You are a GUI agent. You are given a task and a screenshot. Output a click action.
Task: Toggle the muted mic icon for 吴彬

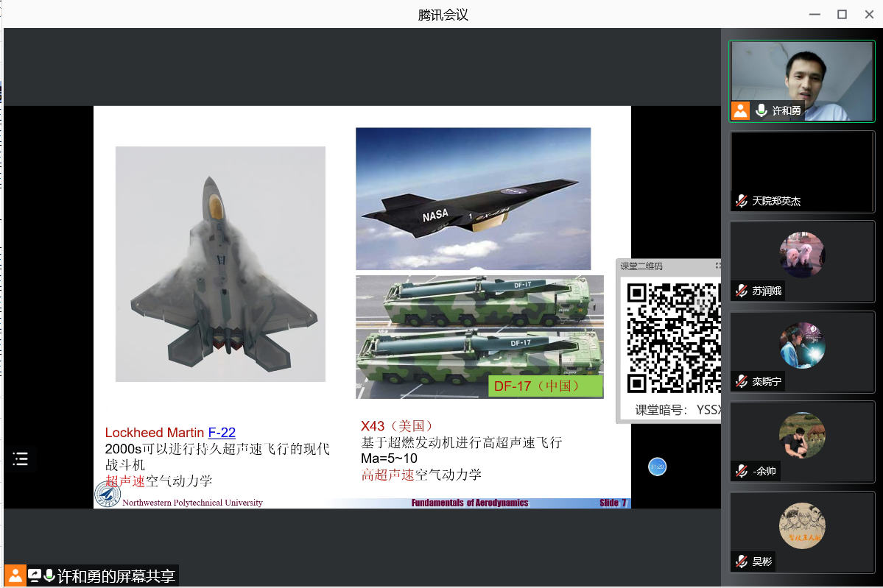[742, 562]
